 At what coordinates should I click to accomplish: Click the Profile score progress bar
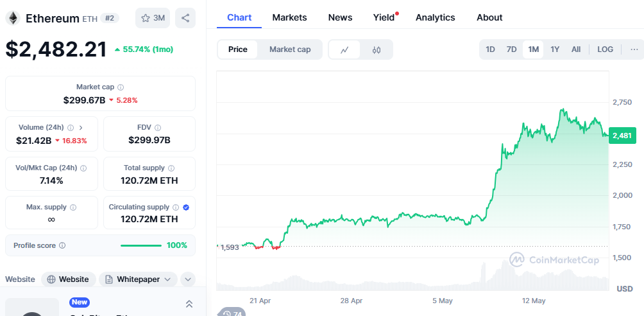click(x=141, y=245)
